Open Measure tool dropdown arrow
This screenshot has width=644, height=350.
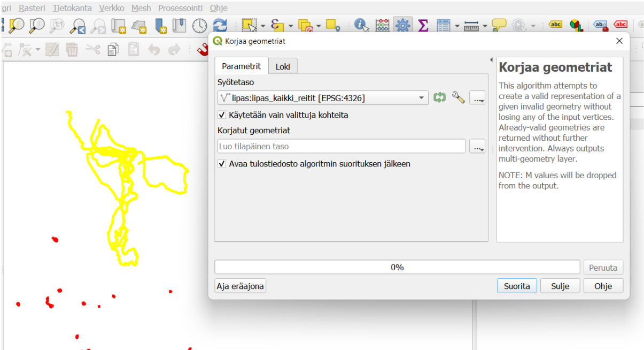pyautogui.click(x=485, y=26)
